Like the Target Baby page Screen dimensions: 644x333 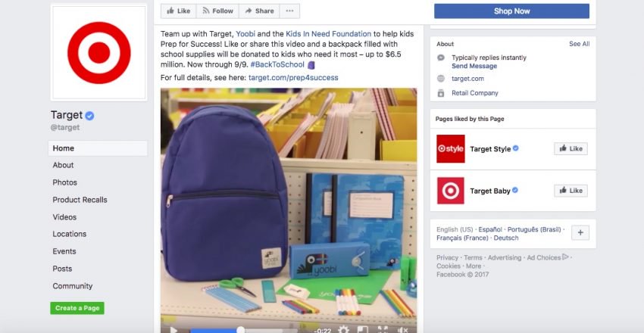click(x=571, y=191)
